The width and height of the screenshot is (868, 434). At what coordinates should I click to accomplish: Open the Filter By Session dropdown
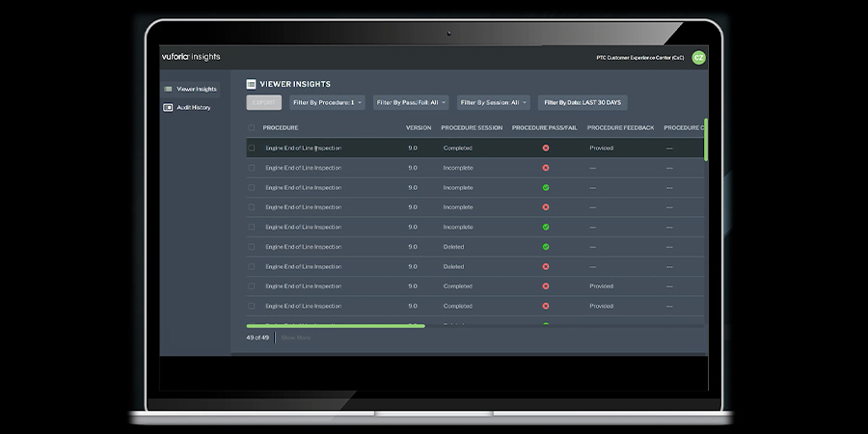(x=493, y=102)
